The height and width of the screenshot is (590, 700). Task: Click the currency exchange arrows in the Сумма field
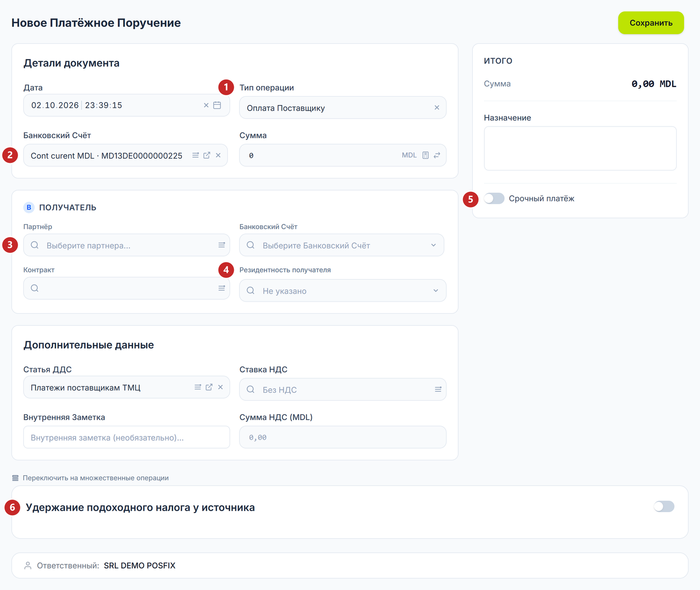pyautogui.click(x=437, y=155)
